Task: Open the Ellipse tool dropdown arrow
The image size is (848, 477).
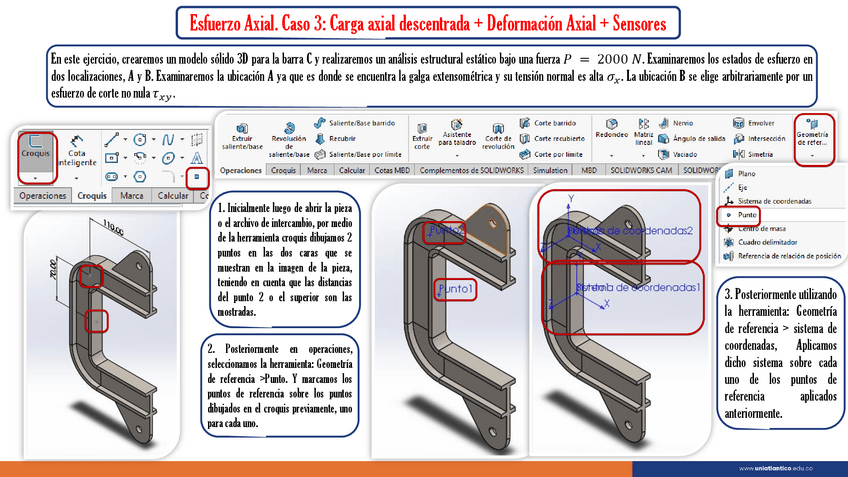Action: 182,158
